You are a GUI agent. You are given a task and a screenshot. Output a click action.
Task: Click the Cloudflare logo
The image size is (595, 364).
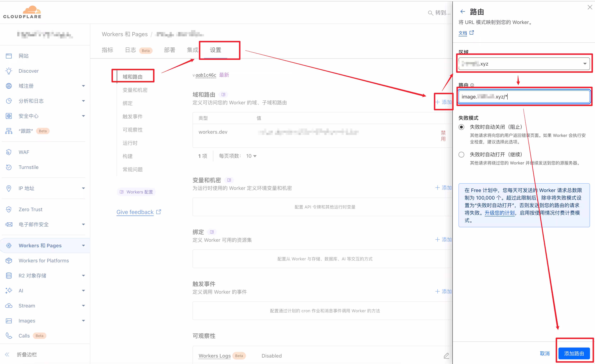[22, 12]
